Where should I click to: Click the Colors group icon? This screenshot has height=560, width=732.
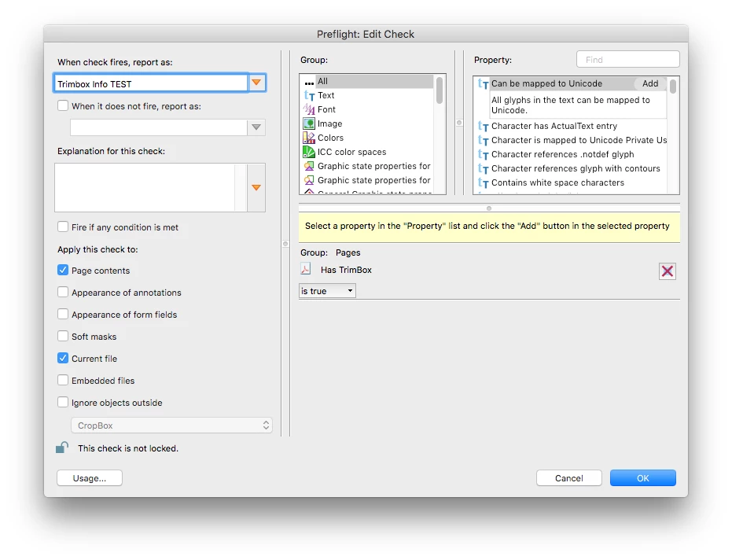308,138
